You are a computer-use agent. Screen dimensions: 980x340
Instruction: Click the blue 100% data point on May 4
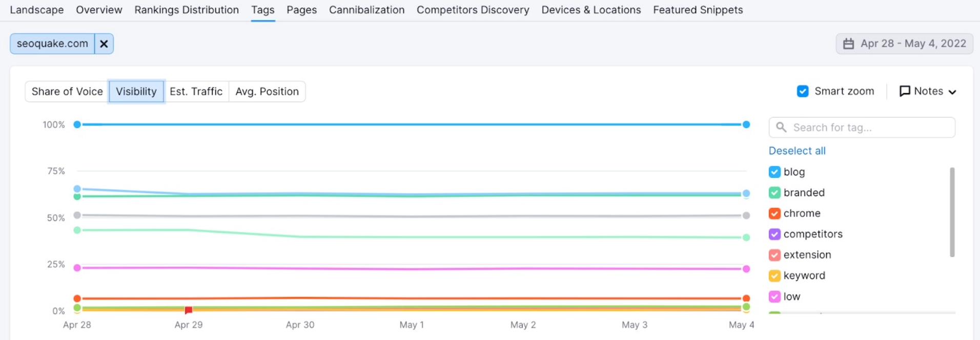click(x=746, y=124)
